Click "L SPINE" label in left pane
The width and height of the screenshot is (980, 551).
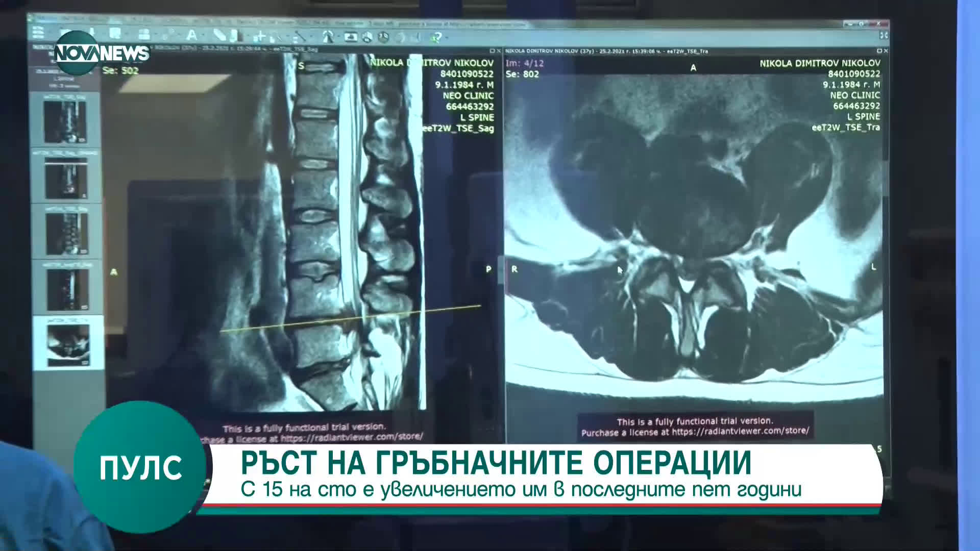pyautogui.click(x=477, y=117)
